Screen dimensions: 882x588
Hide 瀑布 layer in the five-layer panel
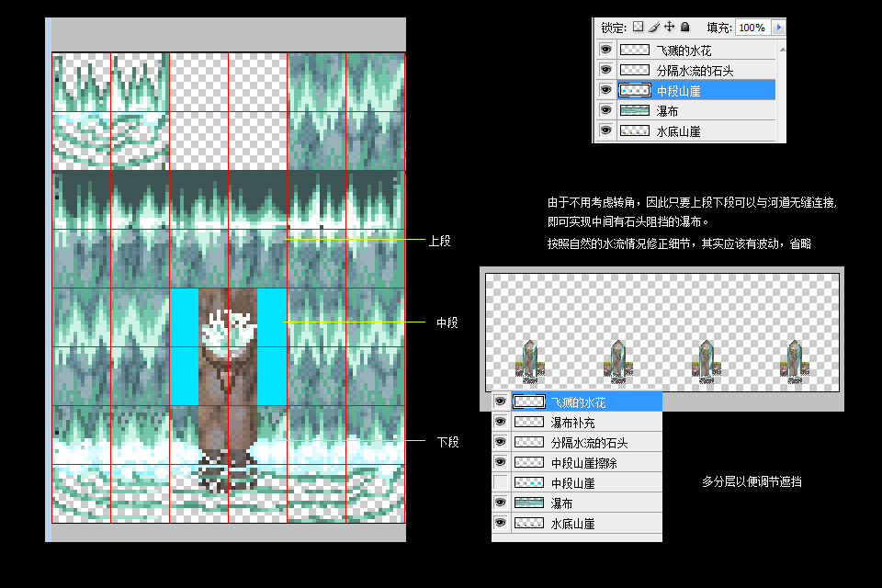click(605, 110)
